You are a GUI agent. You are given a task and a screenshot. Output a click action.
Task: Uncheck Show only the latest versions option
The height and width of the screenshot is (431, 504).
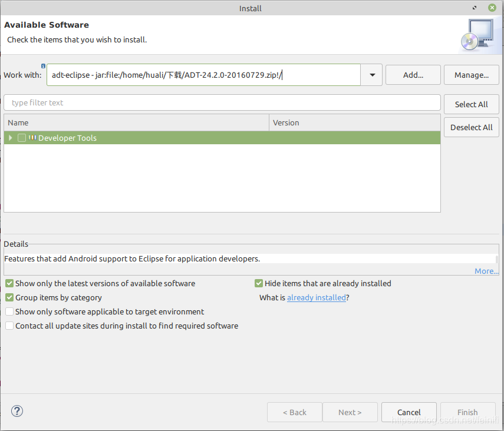9,283
